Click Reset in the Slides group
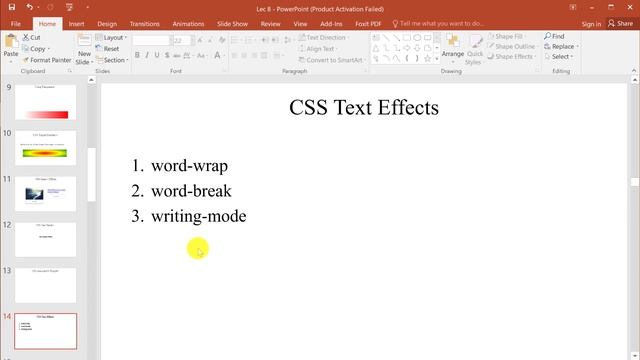Image resolution: width=640 pixels, height=360 pixels. pyautogui.click(x=107, y=49)
